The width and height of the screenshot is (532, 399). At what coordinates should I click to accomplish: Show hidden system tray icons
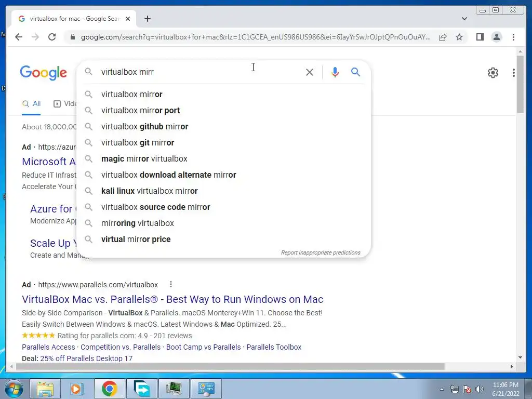pos(442,389)
